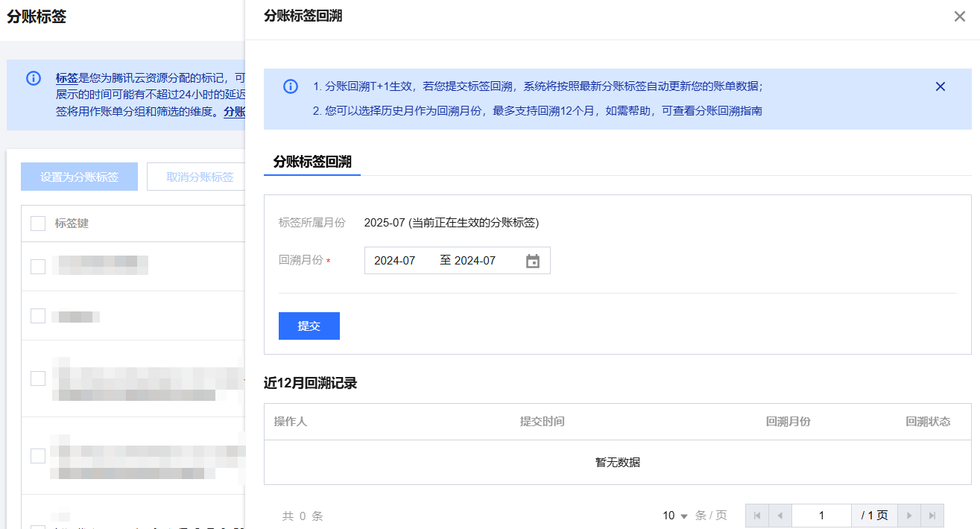Click the start month field 2024-07
This screenshot has width=980, height=529.
[395, 261]
